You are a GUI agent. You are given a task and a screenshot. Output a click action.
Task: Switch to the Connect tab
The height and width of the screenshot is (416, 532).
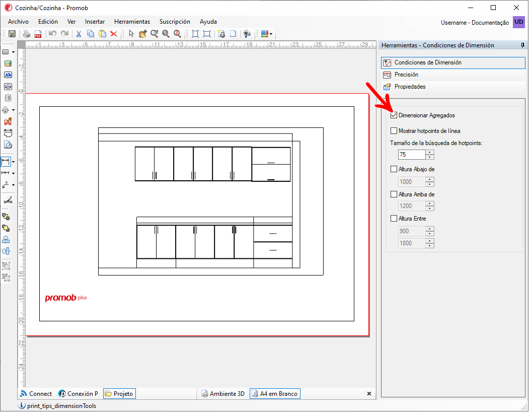click(36, 394)
